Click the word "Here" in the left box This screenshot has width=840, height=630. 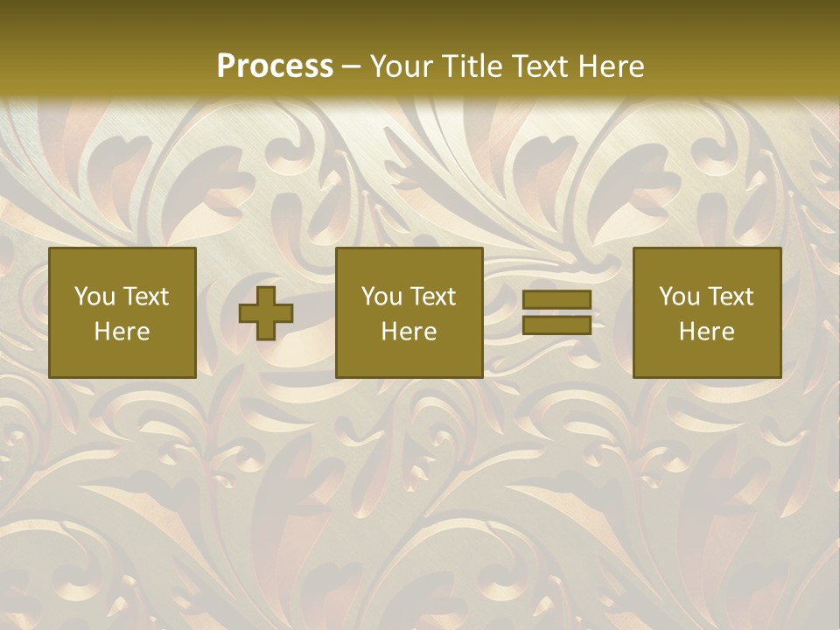tap(122, 332)
